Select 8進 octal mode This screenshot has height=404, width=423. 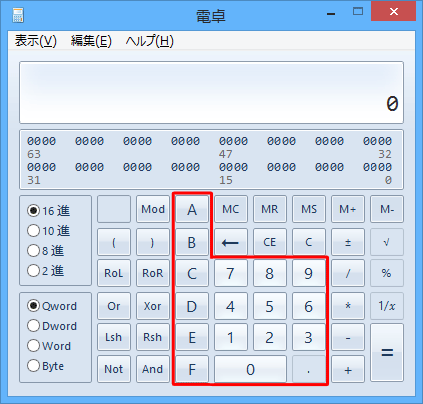[46, 251]
